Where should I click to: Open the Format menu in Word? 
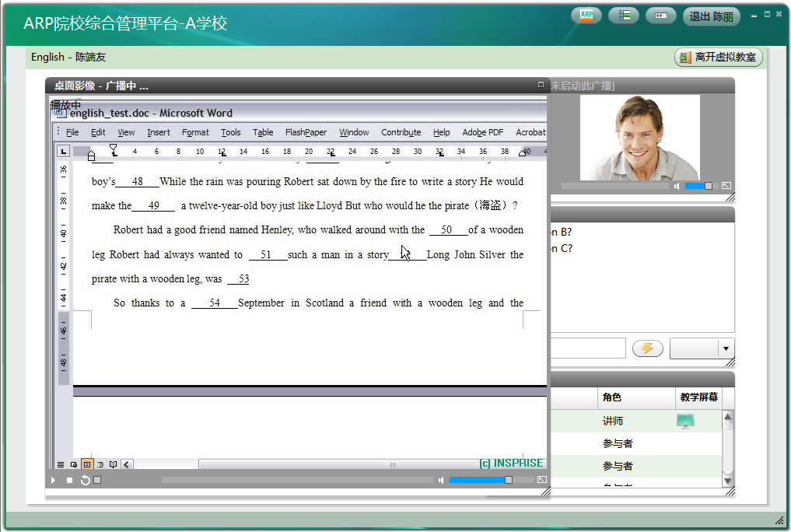195,132
